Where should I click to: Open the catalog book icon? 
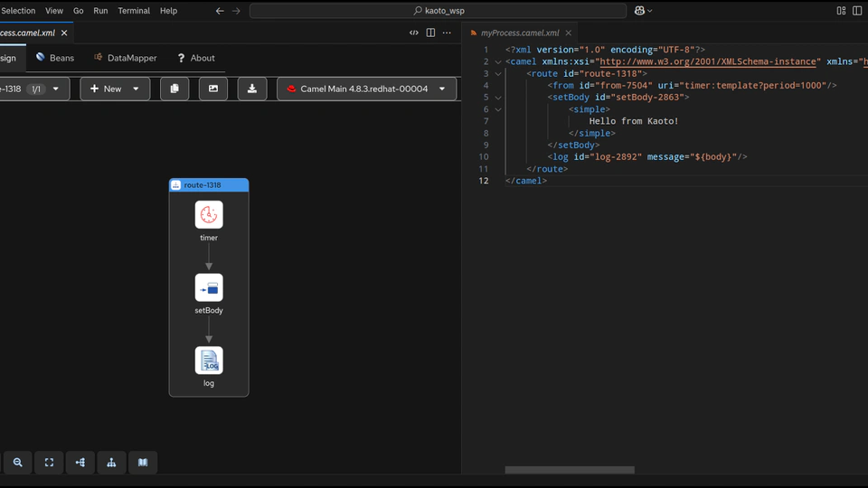point(143,463)
